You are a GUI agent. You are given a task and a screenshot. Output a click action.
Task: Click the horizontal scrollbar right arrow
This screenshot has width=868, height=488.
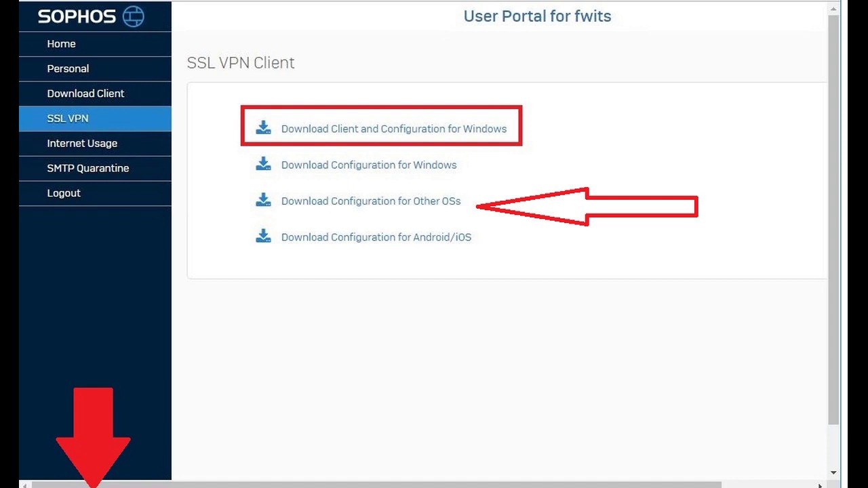click(820, 485)
